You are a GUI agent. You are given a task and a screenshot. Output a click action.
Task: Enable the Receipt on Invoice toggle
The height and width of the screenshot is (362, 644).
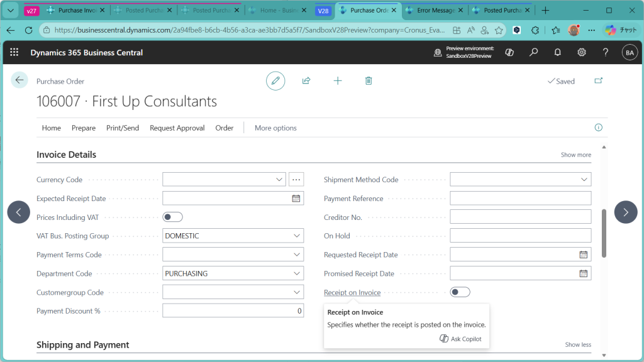[460, 292]
